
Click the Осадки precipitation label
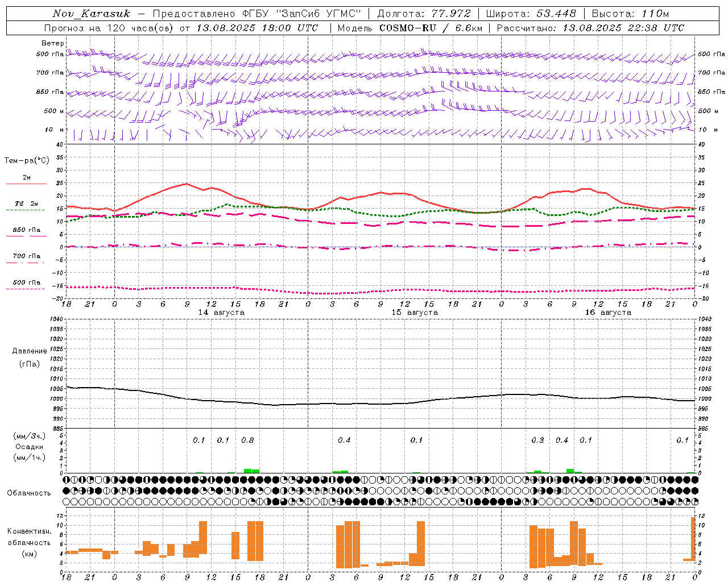click(x=30, y=447)
